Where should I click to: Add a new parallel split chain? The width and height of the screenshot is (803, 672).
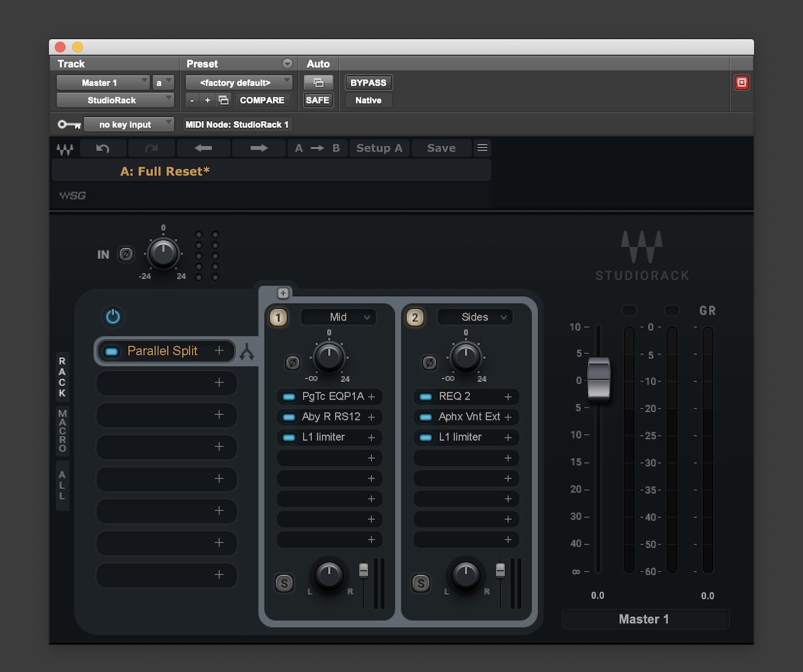(283, 293)
